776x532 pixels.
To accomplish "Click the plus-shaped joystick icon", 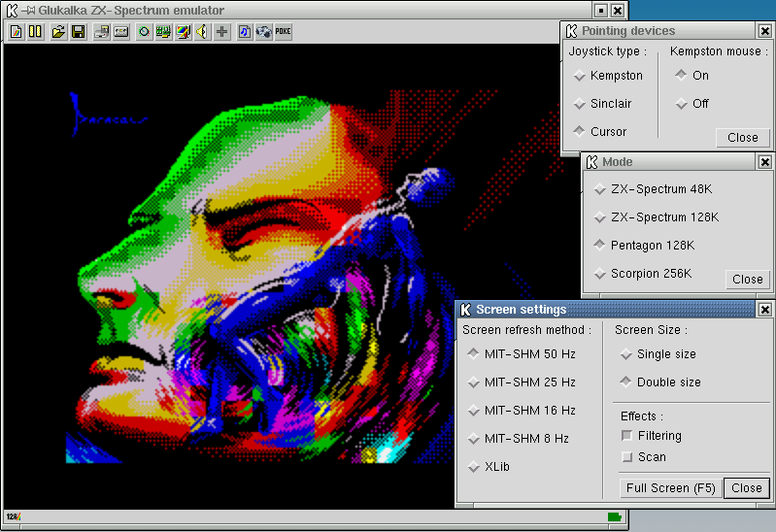I will tap(222, 32).
